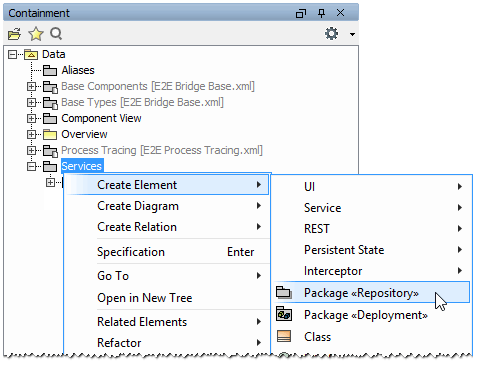Collapse the Services tree node
The width and height of the screenshot is (477, 367).
[x=31, y=166]
